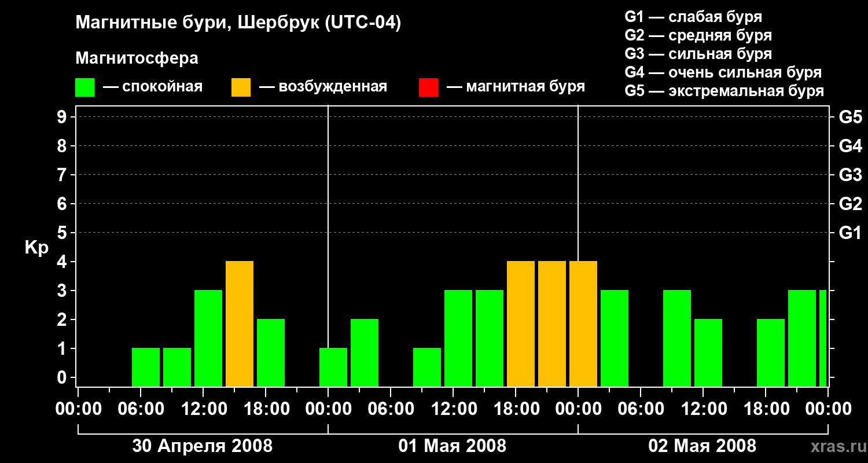Click the G3 — сильная буря legend text
Image resolution: width=868 pixels, height=463 pixels.
point(698,54)
